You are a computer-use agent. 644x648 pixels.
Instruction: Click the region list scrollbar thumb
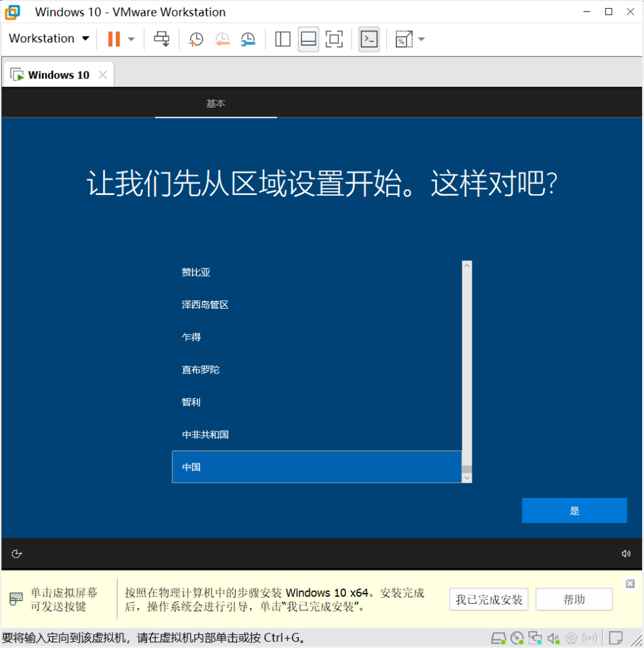[x=467, y=469]
